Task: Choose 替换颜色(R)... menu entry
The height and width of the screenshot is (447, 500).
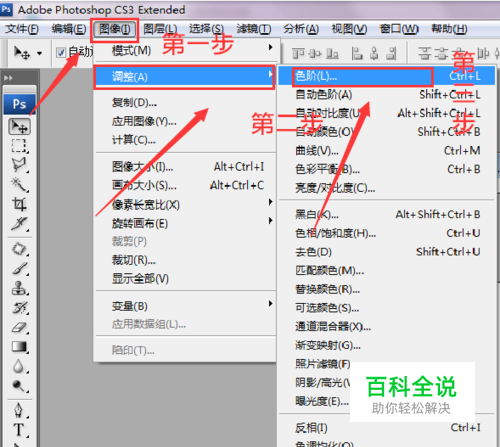Action: click(387, 289)
